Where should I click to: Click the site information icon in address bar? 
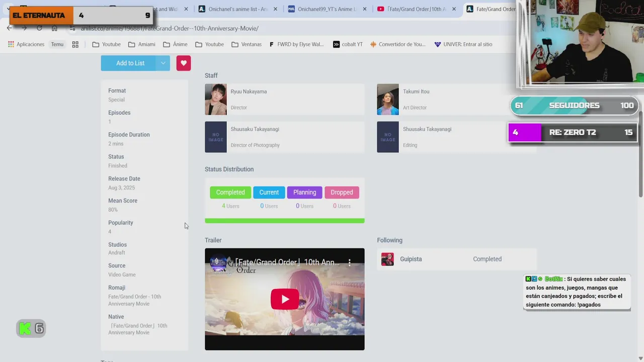tap(73, 28)
